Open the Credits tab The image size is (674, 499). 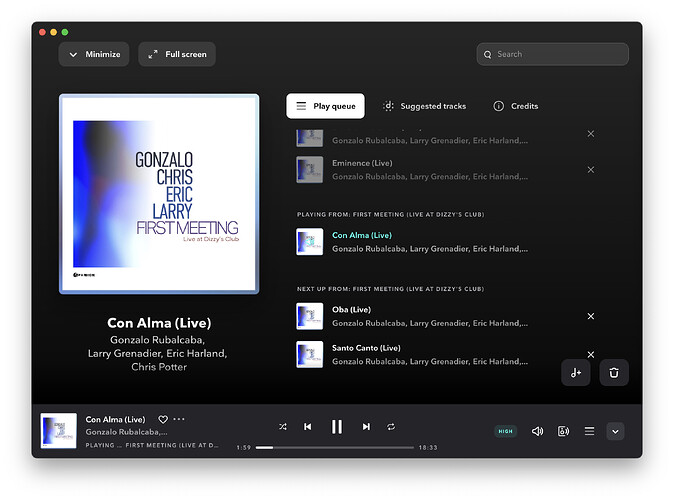(515, 106)
